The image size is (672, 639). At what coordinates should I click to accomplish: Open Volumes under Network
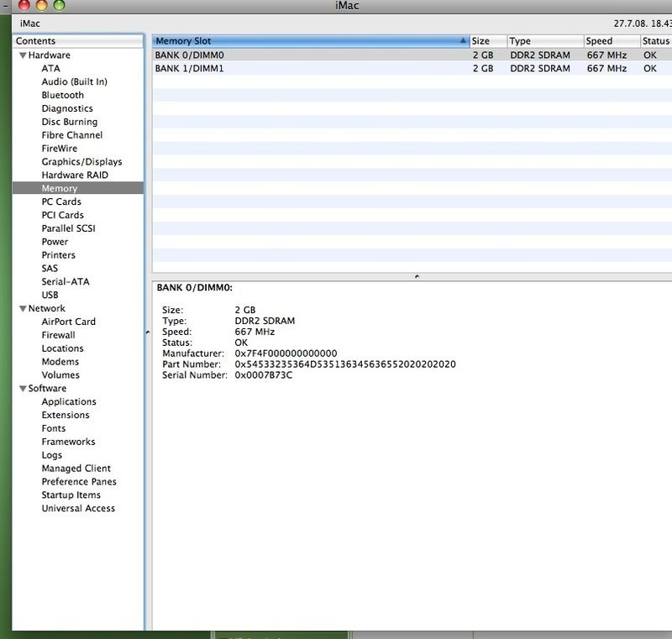(x=60, y=374)
